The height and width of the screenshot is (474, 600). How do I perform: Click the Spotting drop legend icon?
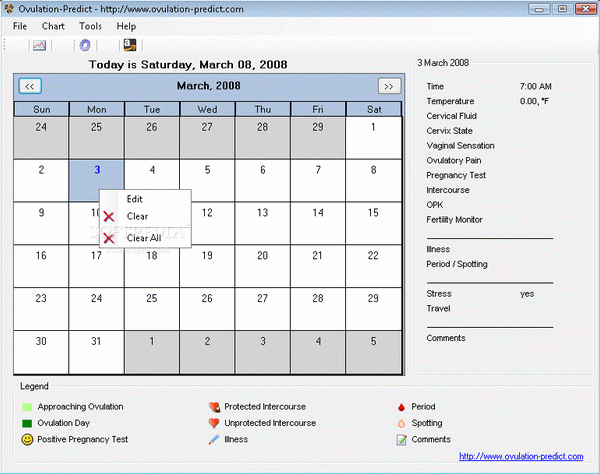pos(401,424)
